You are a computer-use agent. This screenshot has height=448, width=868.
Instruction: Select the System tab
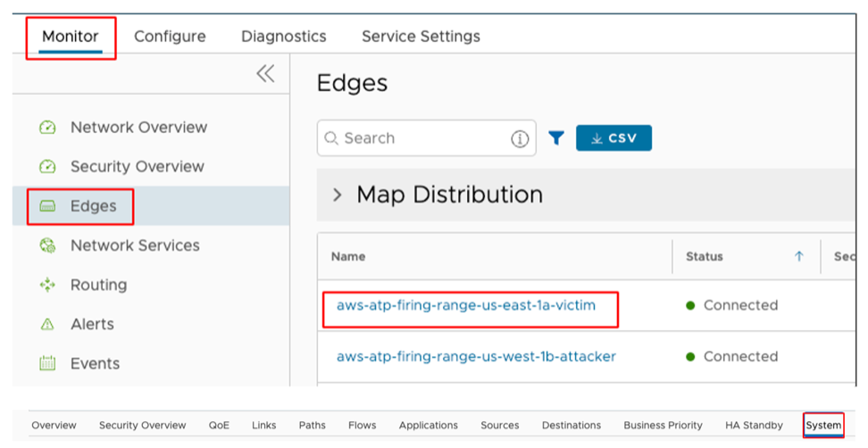822,425
